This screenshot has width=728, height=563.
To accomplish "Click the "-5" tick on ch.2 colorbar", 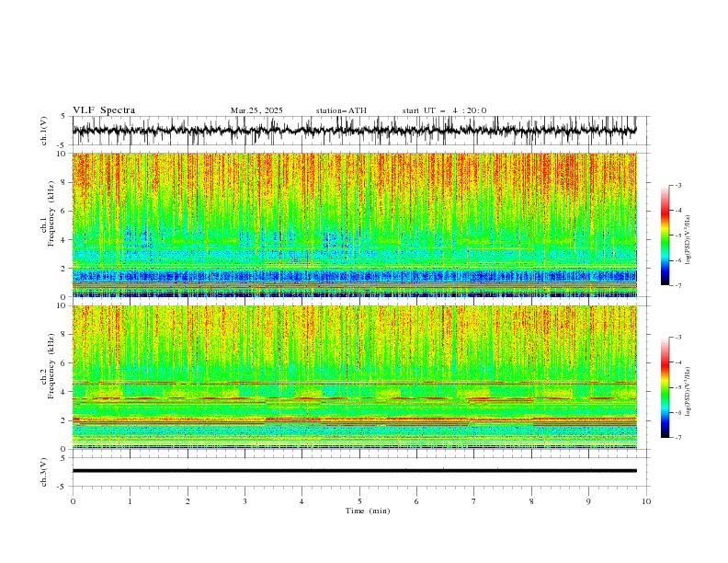I will 678,387.
